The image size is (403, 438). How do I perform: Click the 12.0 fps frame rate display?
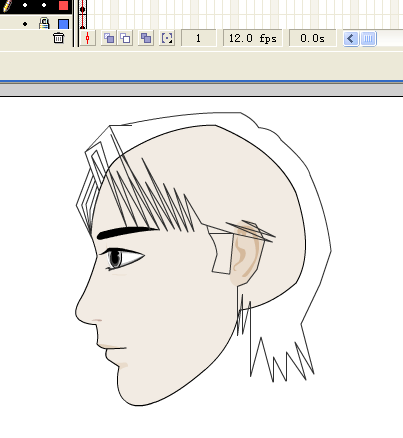253,38
